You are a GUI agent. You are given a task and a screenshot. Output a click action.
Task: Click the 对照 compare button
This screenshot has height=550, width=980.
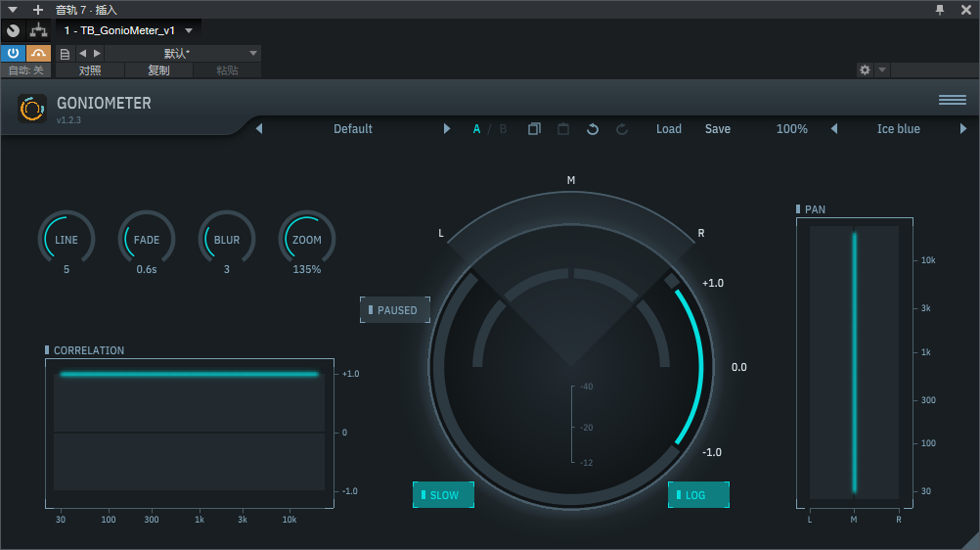(x=90, y=70)
